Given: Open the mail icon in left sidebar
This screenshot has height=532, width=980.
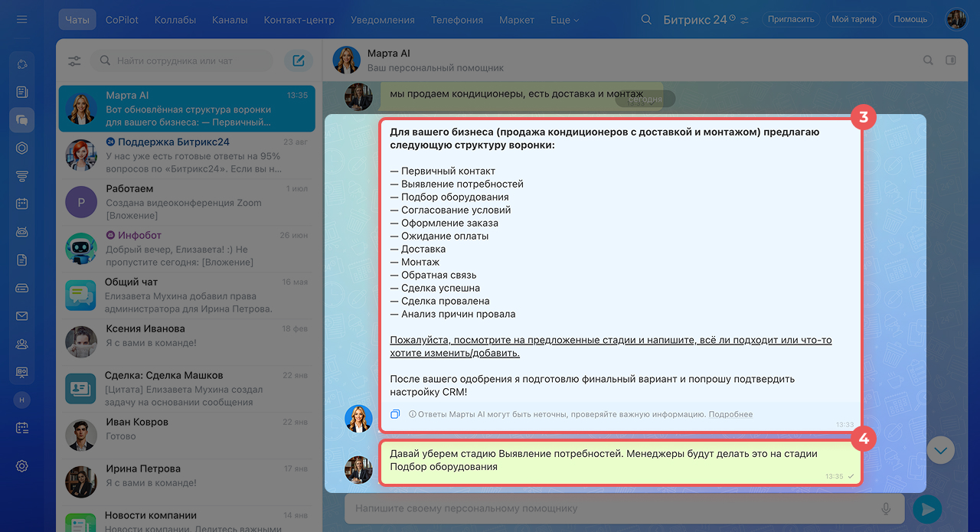Looking at the screenshot, I should pos(22,316).
